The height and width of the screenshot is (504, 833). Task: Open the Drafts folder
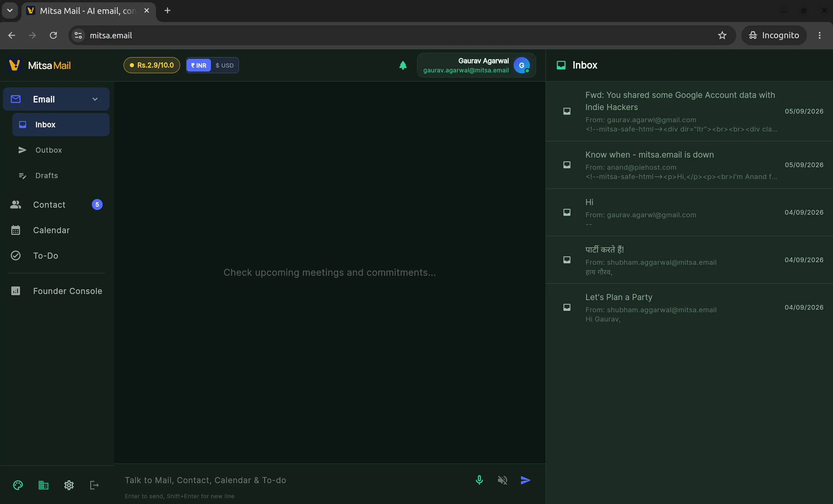click(61, 176)
